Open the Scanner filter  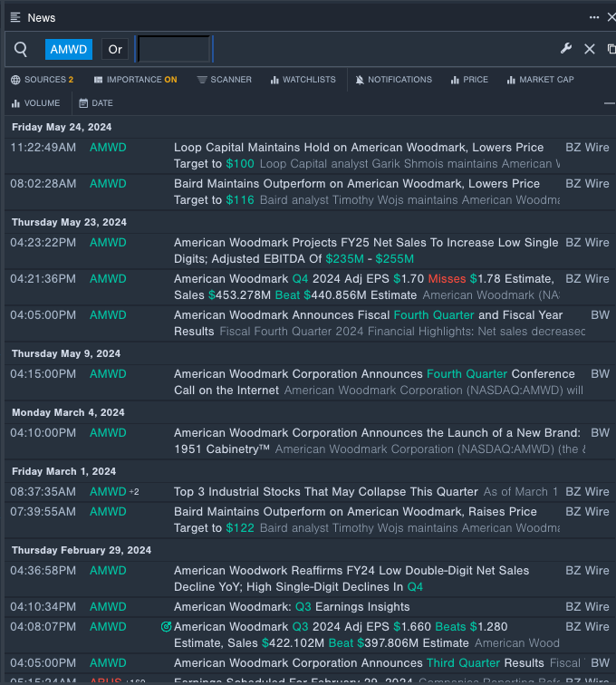click(x=224, y=80)
